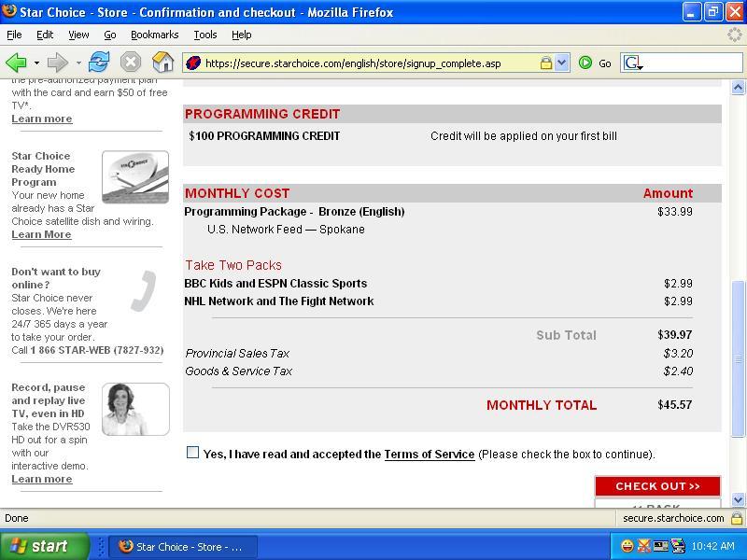The image size is (747, 560).
Task: Click Learn more under payment plan text
Action: (x=42, y=119)
